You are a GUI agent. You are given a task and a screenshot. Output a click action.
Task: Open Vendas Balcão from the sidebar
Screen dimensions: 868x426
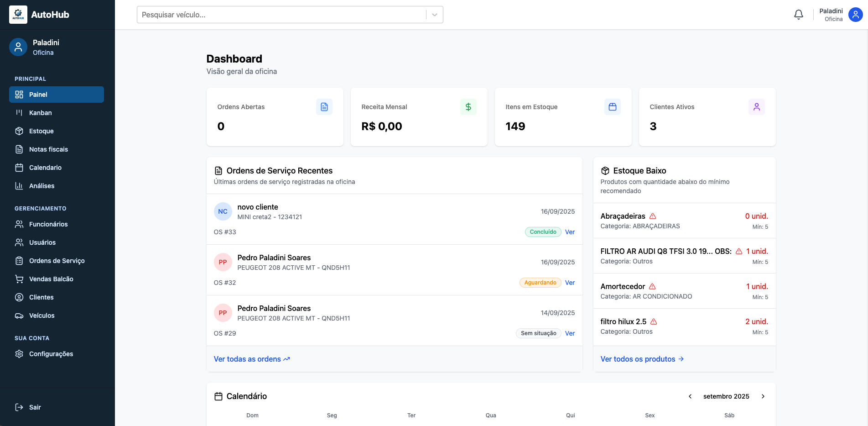click(51, 279)
